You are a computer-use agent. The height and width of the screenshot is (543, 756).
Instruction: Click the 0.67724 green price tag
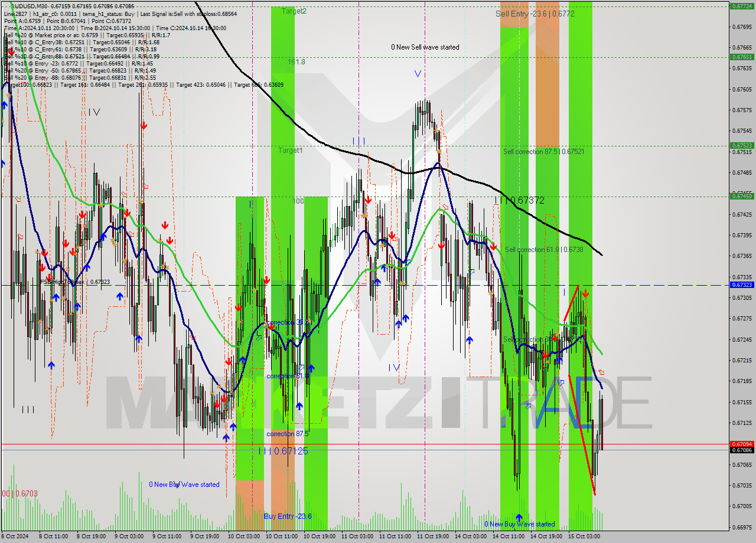(741, 6)
